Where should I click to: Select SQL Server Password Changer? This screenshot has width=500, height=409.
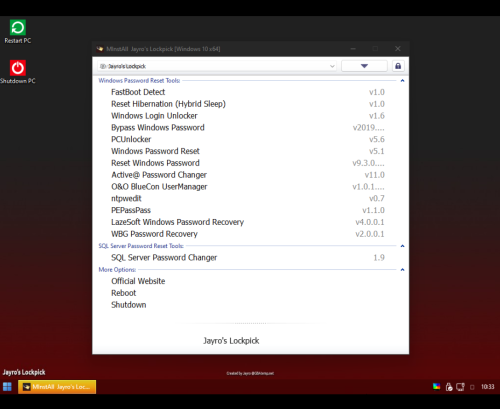click(x=248, y=257)
